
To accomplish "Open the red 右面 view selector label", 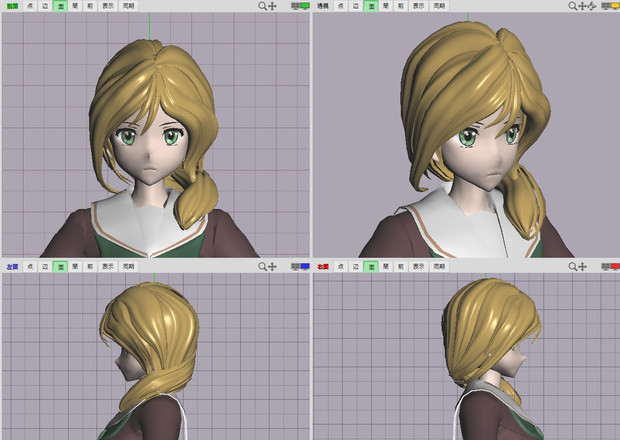I will point(323,267).
